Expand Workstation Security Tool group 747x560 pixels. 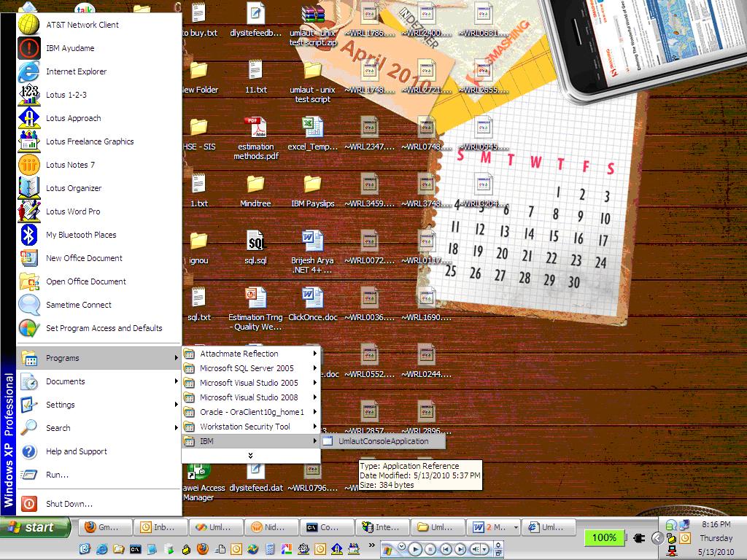[251, 427]
